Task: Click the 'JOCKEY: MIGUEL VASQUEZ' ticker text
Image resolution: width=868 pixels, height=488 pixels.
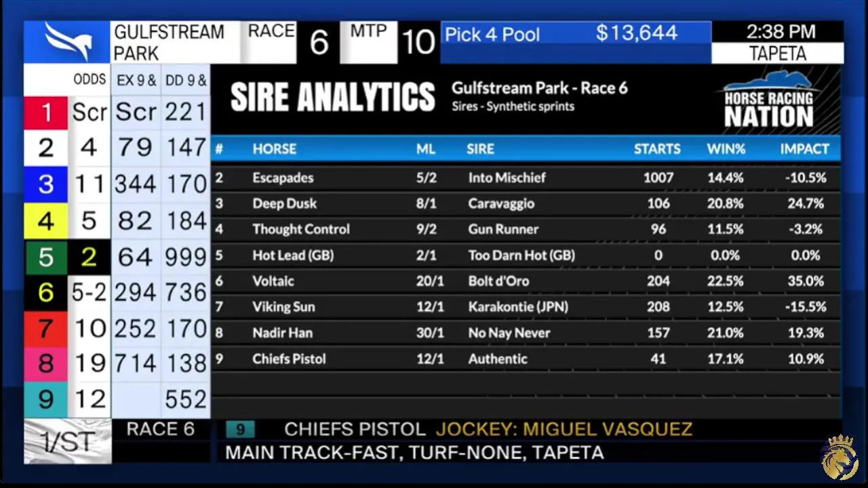Action: click(x=564, y=429)
